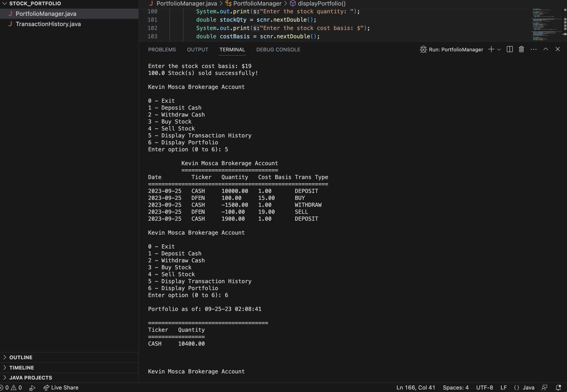Click the split terminal icon

pyautogui.click(x=509, y=49)
